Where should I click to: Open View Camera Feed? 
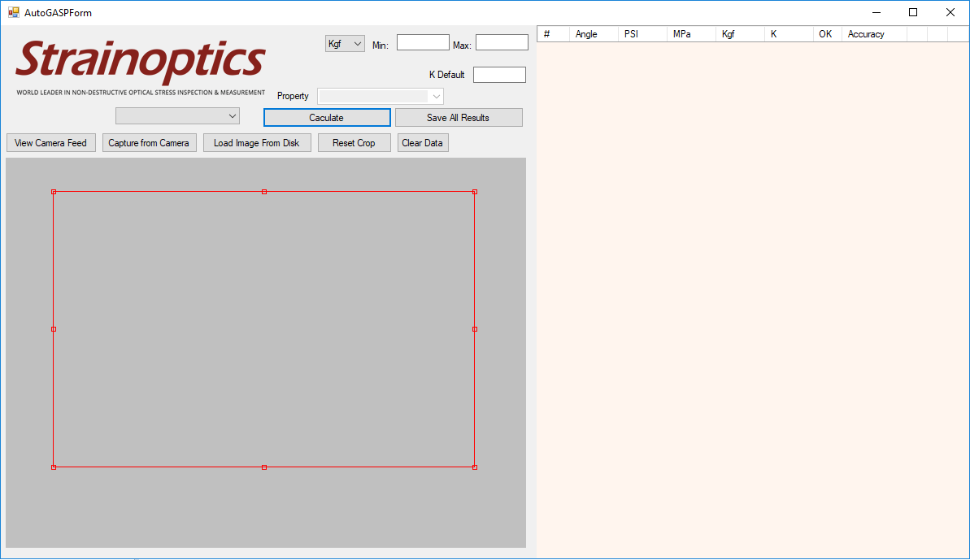pyautogui.click(x=50, y=143)
